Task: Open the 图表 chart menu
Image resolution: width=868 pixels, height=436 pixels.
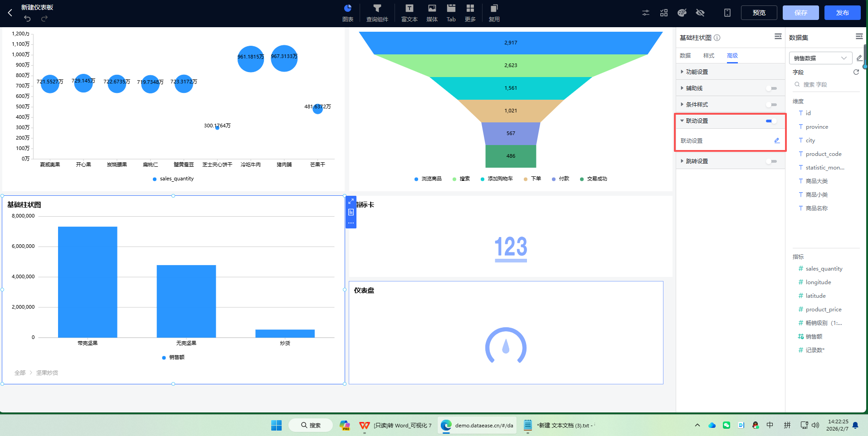Action: (348, 13)
